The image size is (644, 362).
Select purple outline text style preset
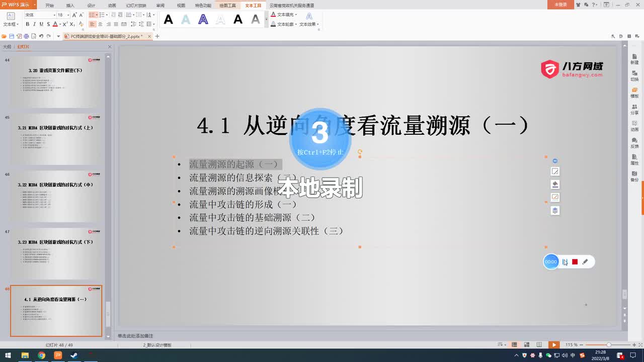(203, 20)
